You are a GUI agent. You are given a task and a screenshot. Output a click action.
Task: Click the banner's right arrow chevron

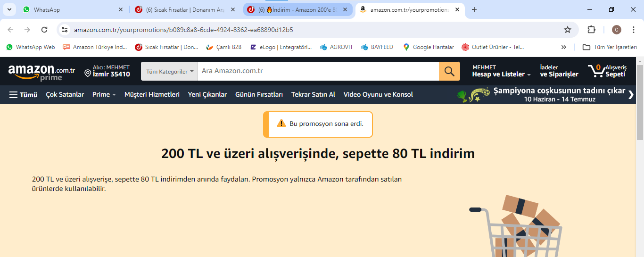631,94
